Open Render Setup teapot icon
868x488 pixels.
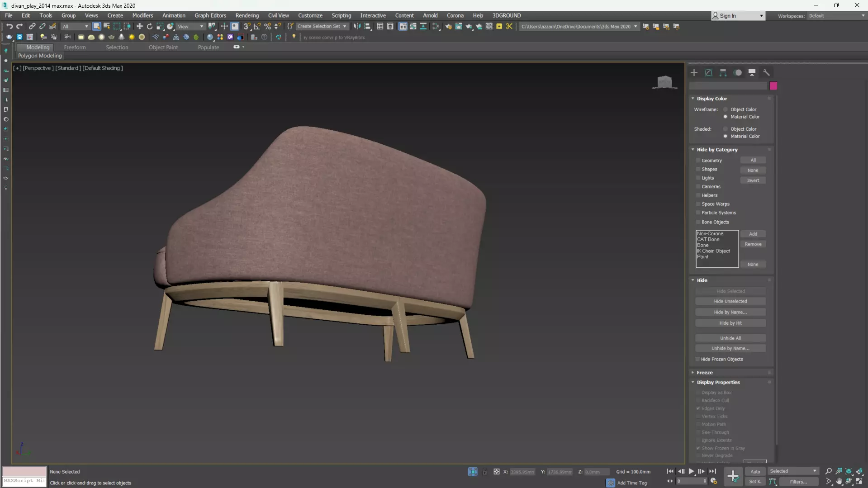pyautogui.click(x=448, y=26)
